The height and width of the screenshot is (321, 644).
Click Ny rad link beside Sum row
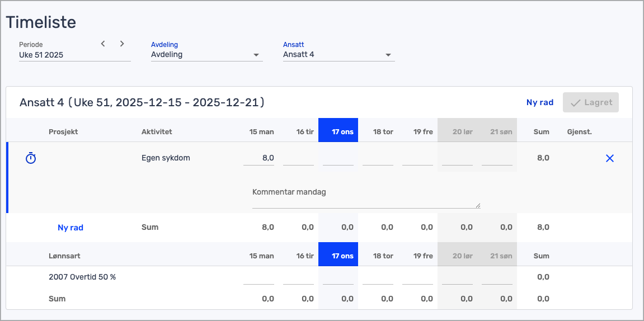pos(70,228)
